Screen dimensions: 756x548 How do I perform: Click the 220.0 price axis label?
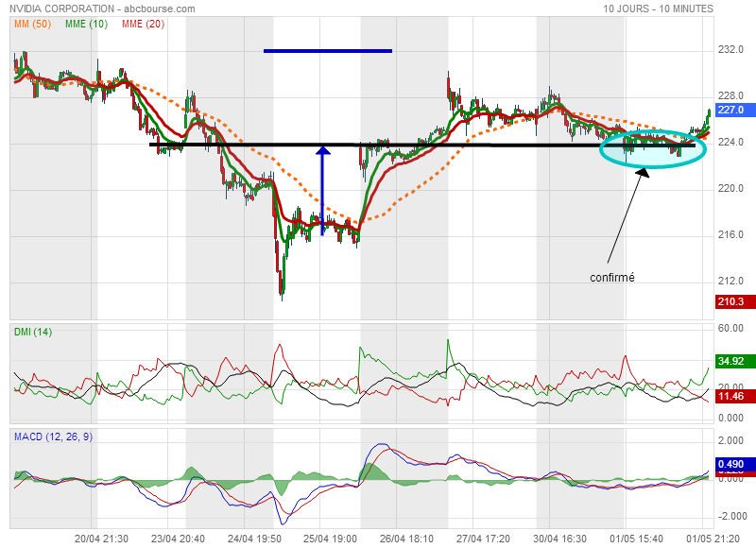pos(730,188)
